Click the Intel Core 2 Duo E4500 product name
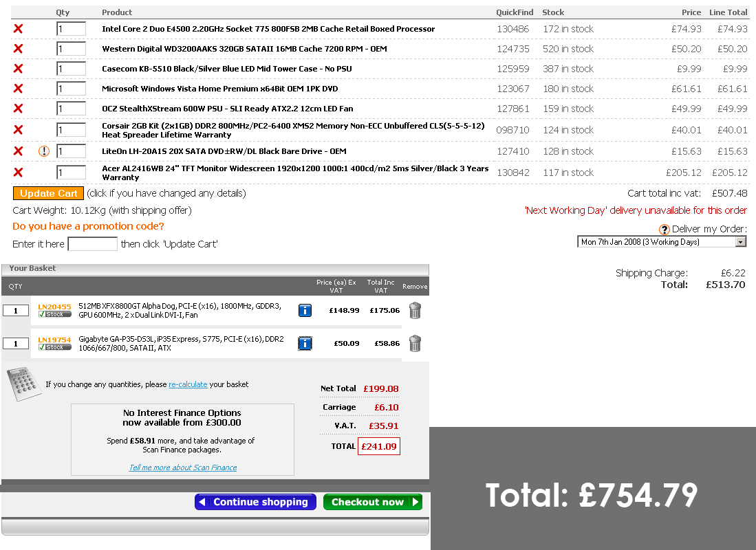Screen dimensions: 756x550 [268, 29]
